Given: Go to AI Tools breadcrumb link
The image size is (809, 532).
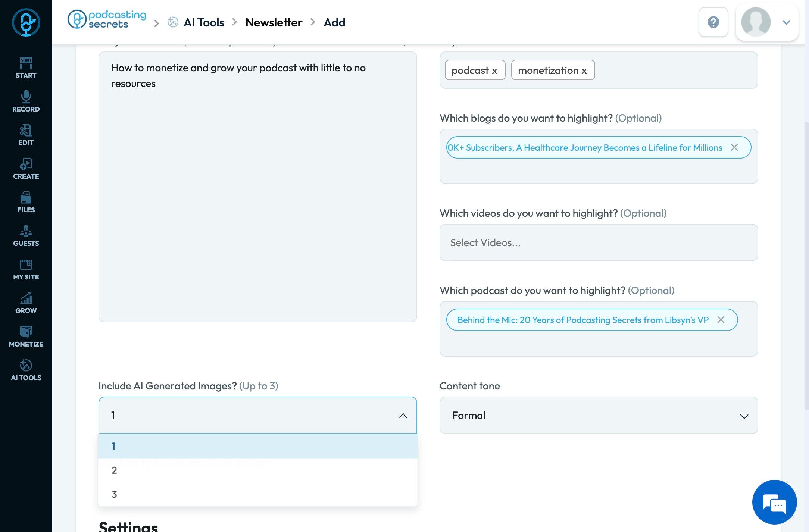Looking at the screenshot, I should (x=203, y=22).
